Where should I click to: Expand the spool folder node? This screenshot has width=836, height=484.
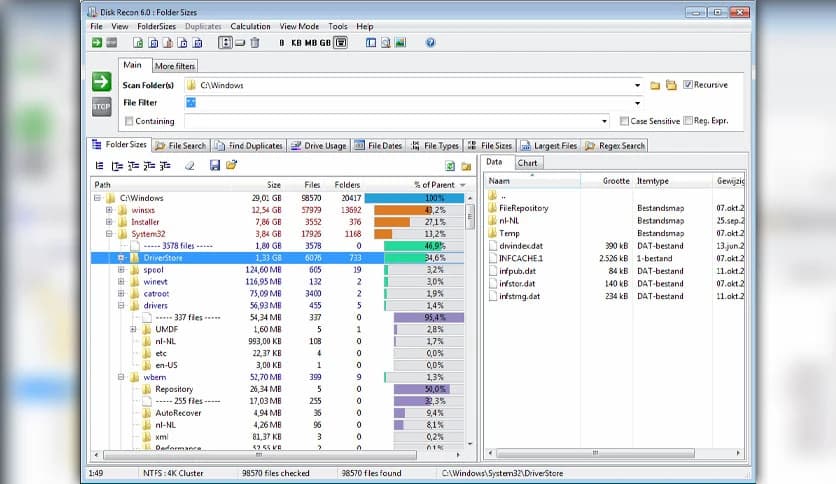point(121,270)
